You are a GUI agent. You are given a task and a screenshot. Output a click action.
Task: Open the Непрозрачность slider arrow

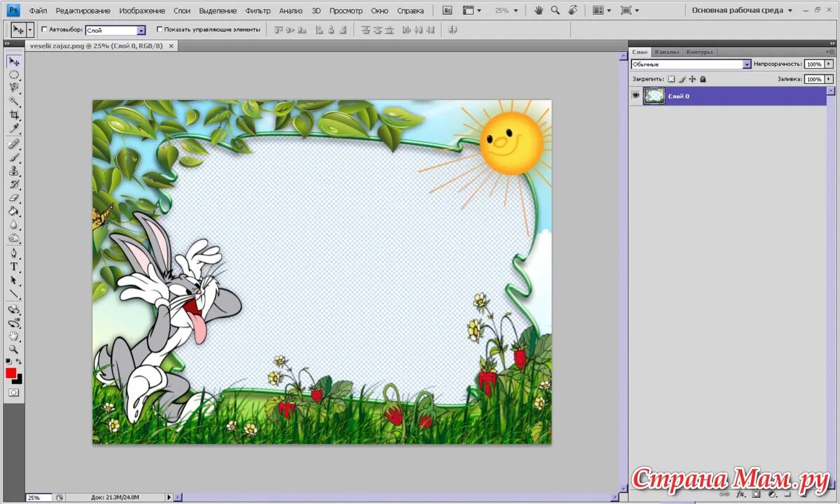829,64
